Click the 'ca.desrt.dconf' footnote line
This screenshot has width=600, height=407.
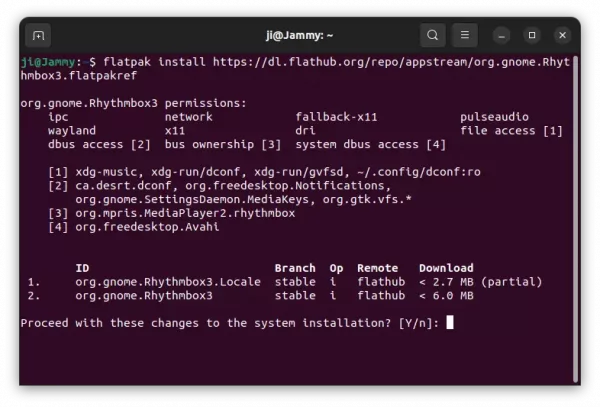[220, 186]
